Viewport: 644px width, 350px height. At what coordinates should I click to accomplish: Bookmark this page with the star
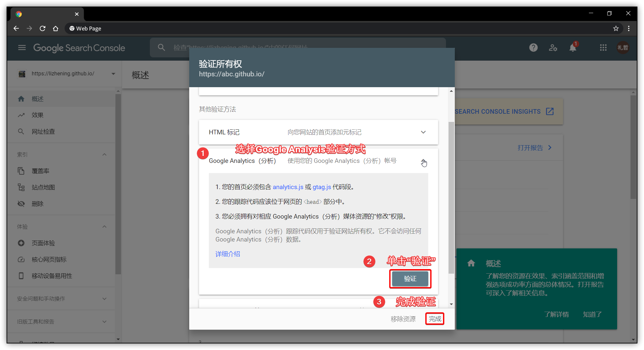coord(616,29)
